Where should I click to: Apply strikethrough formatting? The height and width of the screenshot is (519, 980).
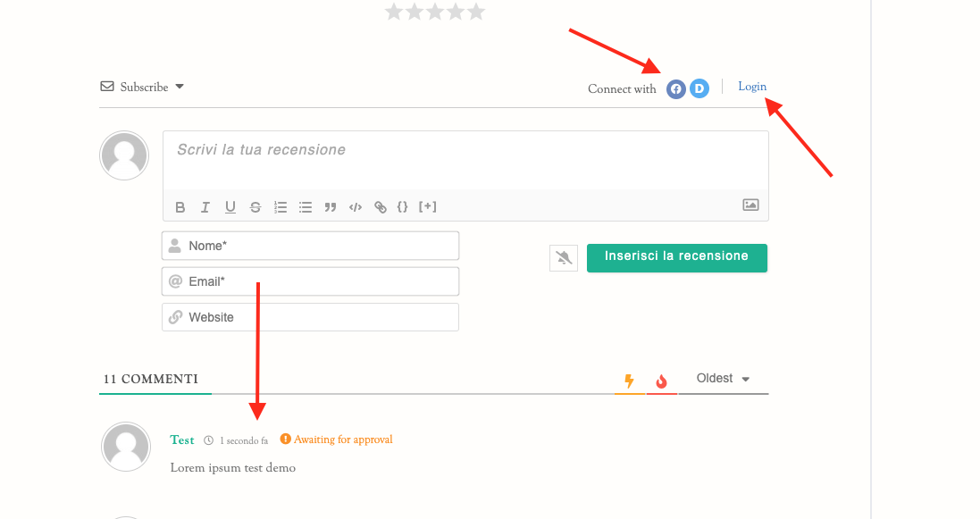[255, 207]
